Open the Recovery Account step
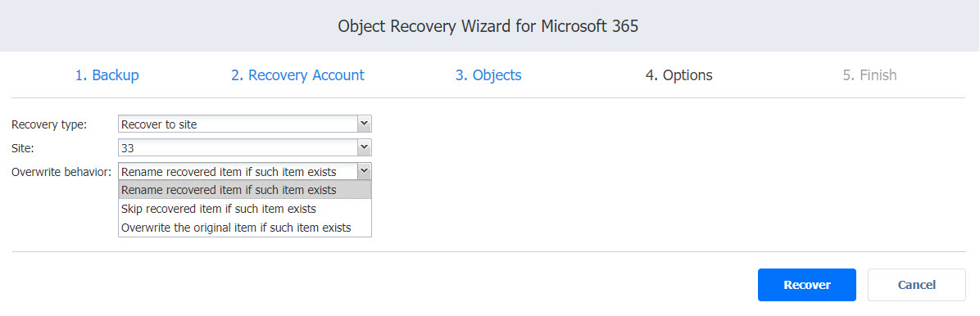Image resolution: width=980 pixels, height=316 pixels. click(297, 75)
